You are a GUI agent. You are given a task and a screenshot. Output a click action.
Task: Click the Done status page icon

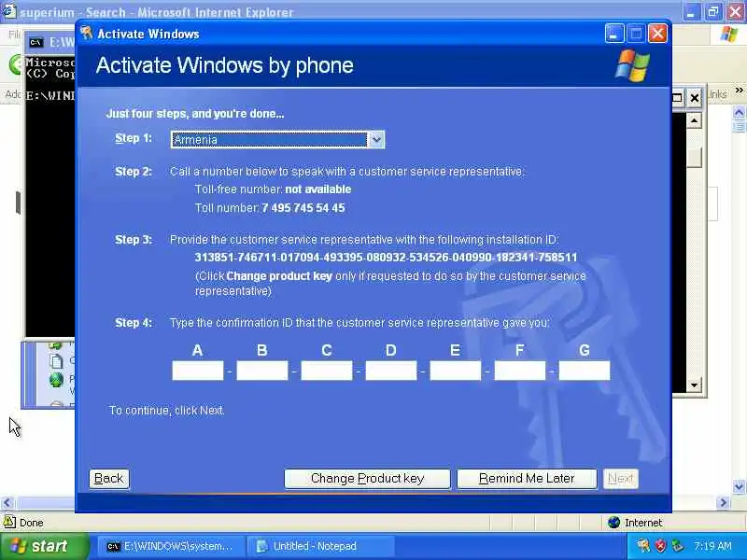[9, 522]
